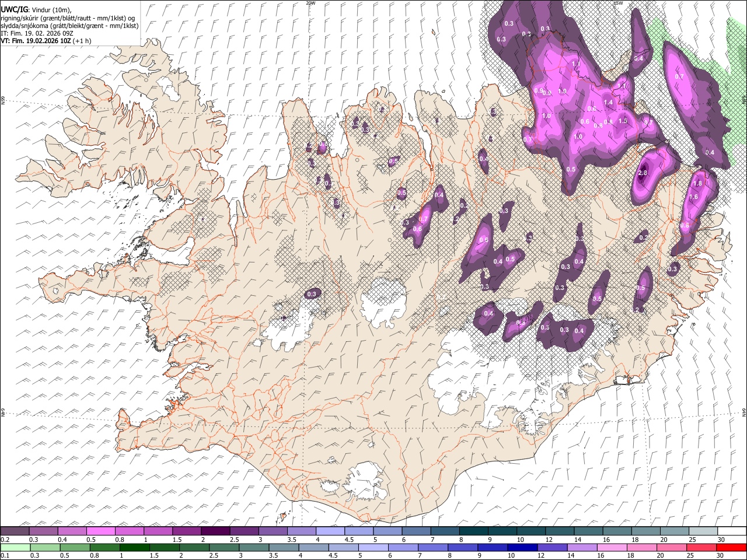The width and height of the screenshot is (747, 560).
Task: Click the 'UWC/IG: Vindur (10m)' title line
Action: 37,10
